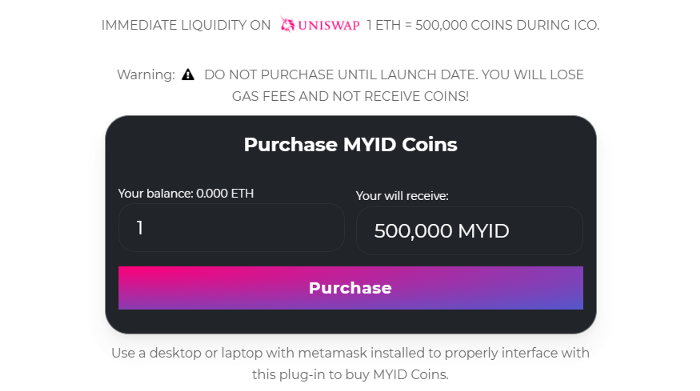
Task: Click 'IMMEDIATE LIQUIDITY ON' text
Action: [x=186, y=25]
